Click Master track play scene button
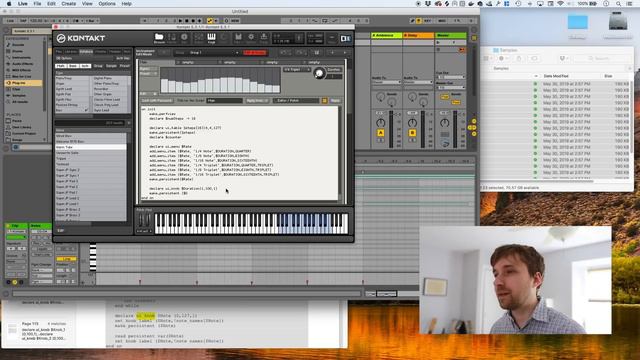The height and width of the screenshot is (360, 640). point(439,42)
